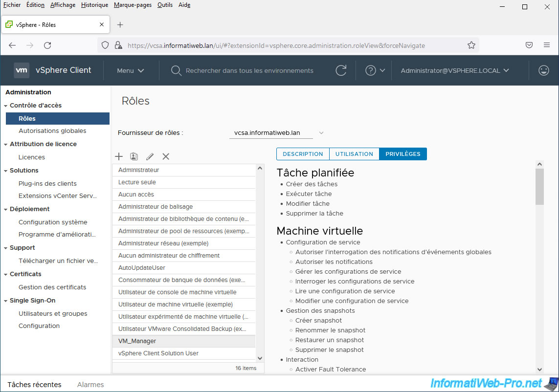
Task: Open a new browser tab
Action: point(120,24)
